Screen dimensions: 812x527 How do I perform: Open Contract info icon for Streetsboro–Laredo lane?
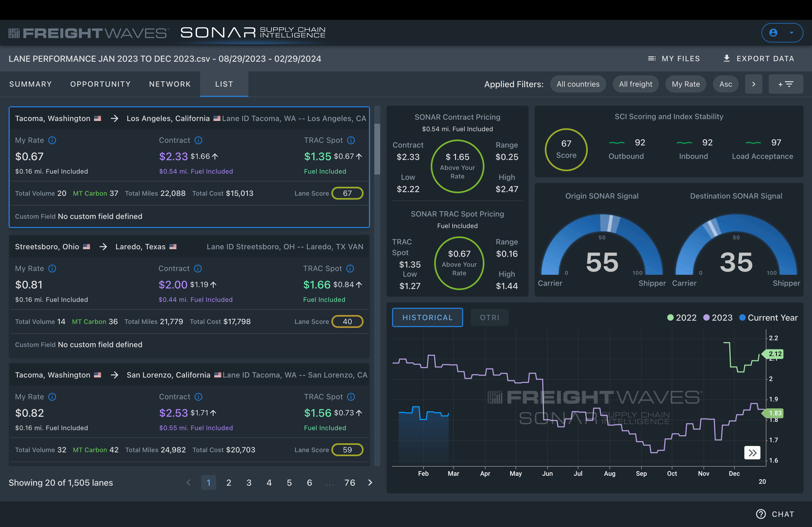(x=198, y=269)
